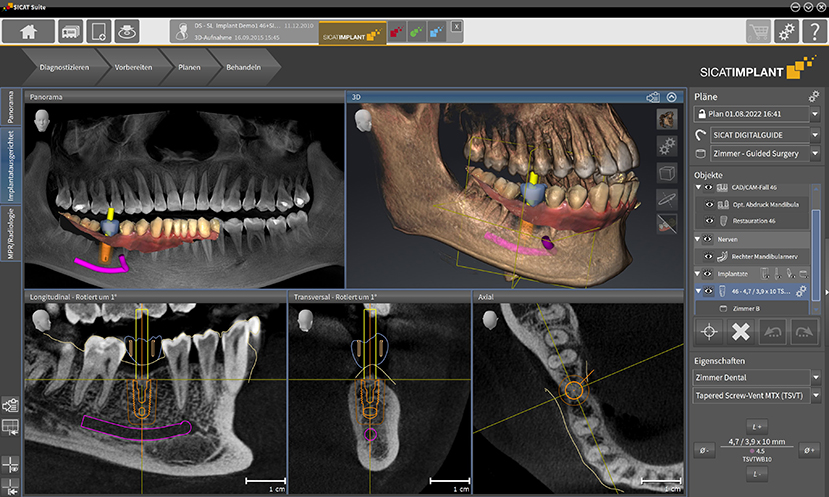829x497 pixels.
Task: Decrease implant length with L- button
Action: point(757,474)
